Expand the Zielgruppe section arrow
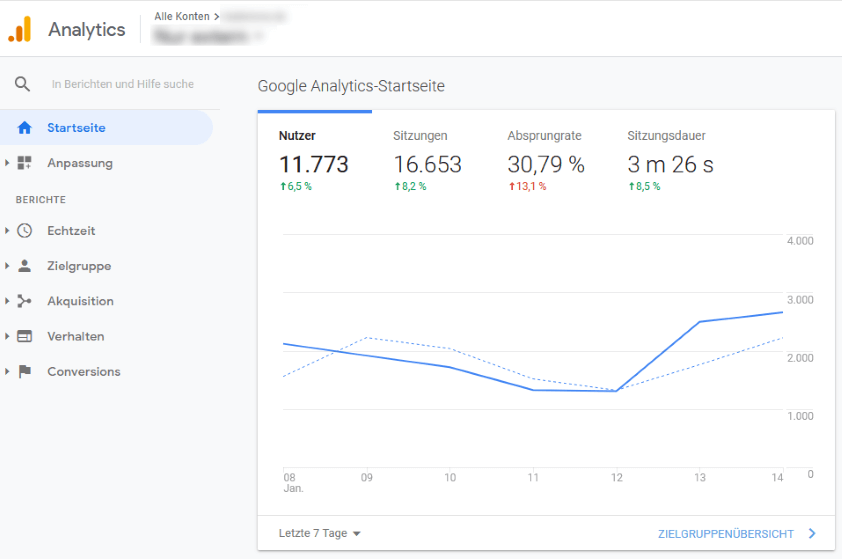The image size is (842, 559). pos(7,266)
